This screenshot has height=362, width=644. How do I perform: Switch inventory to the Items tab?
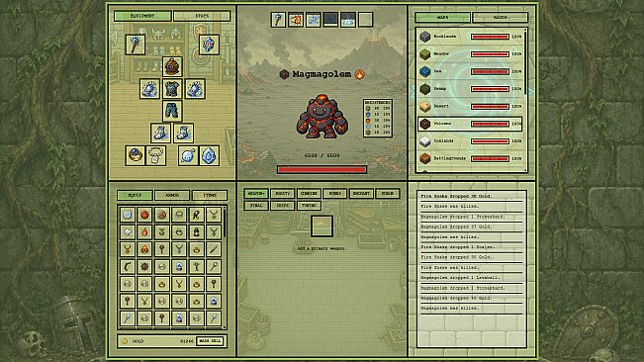click(x=210, y=195)
